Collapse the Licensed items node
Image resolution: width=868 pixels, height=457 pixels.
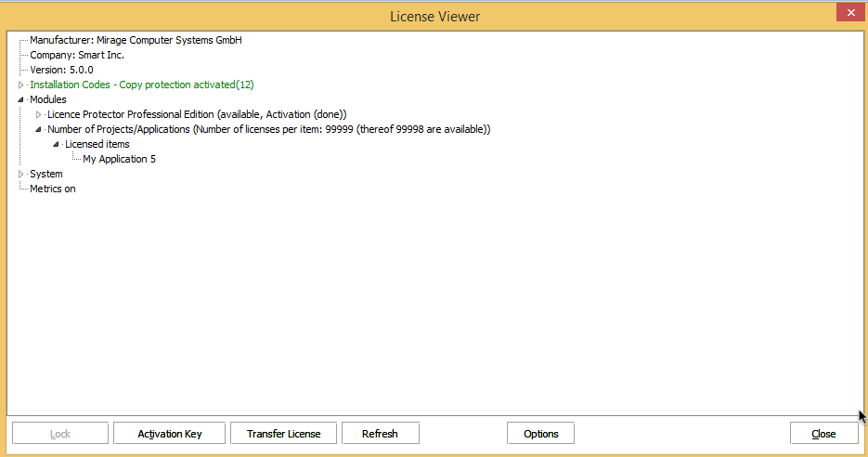[x=57, y=145]
